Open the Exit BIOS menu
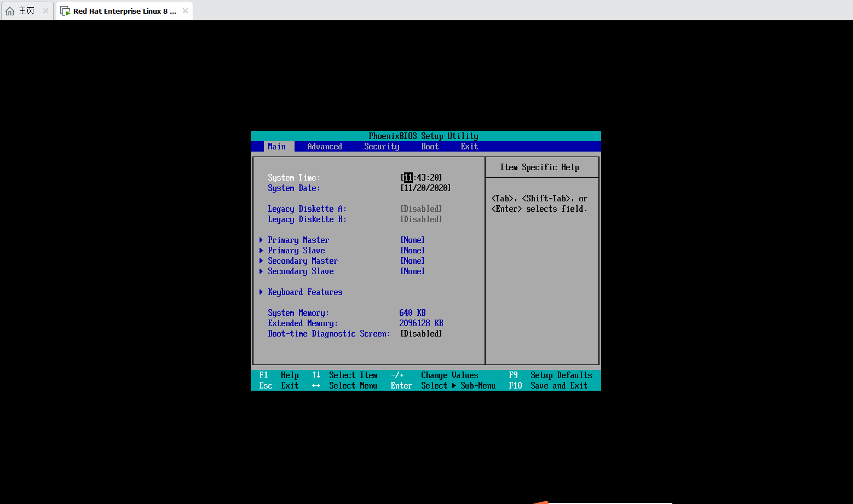This screenshot has width=853, height=504. pos(469,147)
